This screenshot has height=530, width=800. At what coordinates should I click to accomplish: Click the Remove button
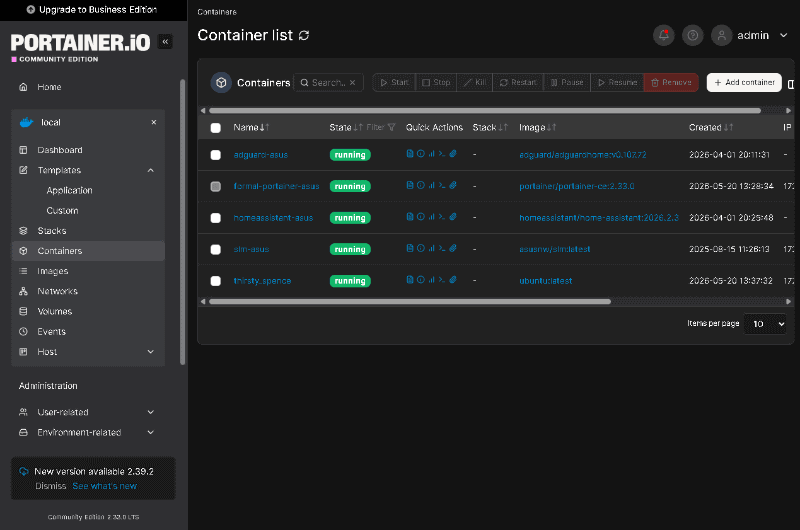(671, 82)
